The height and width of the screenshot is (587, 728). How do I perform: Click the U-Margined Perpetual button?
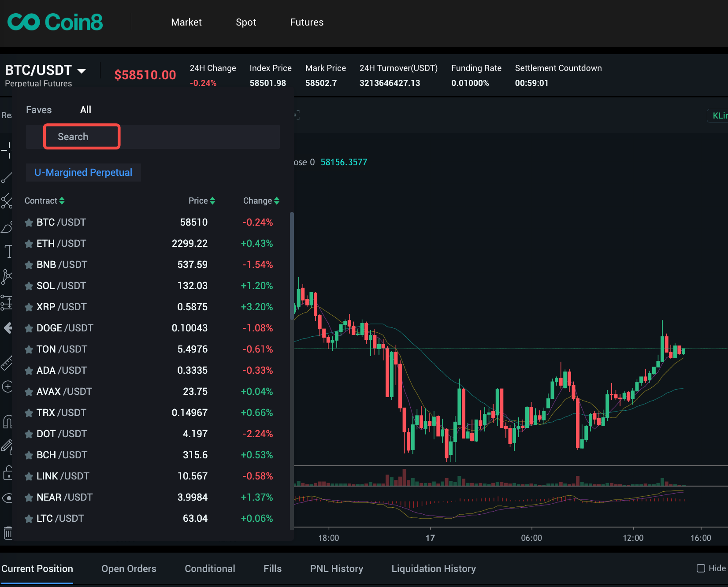click(83, 172)
